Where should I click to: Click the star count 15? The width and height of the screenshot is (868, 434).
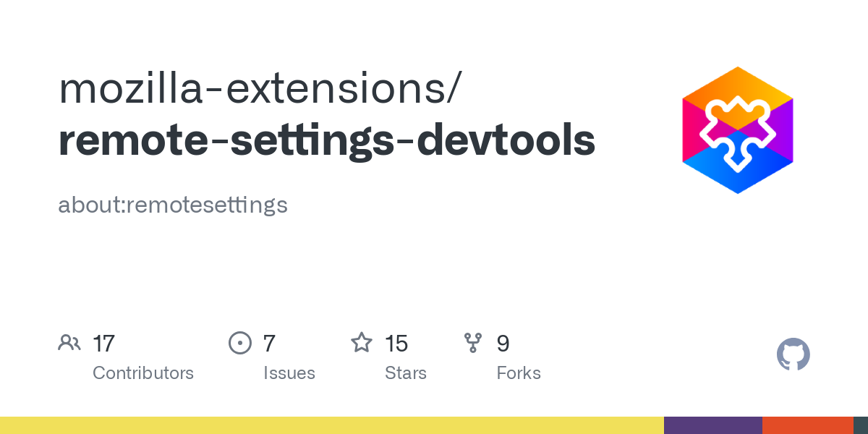tap(396, 343)
